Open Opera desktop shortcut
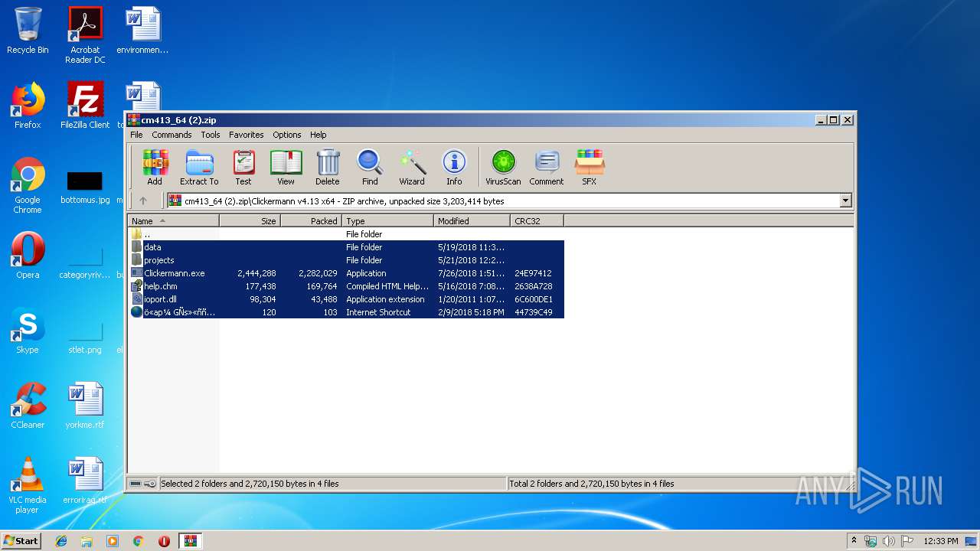Image resolution: width=980 pixels, height=551 pixels. pos(28,256)
